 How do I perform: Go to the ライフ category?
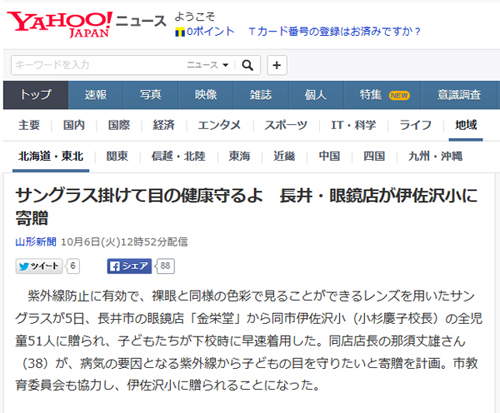click(416, 125)
